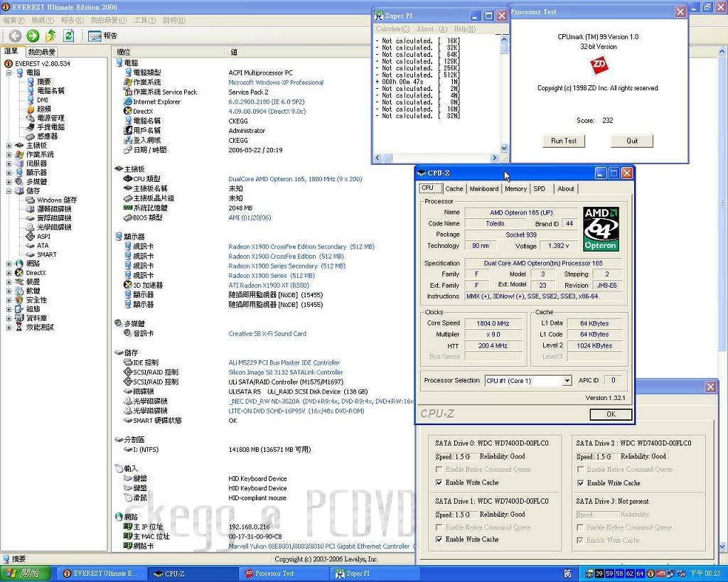Click Super PI vertical scrollbar down arrow
This screenshot has width=728, height=582.
click(504, 149)
